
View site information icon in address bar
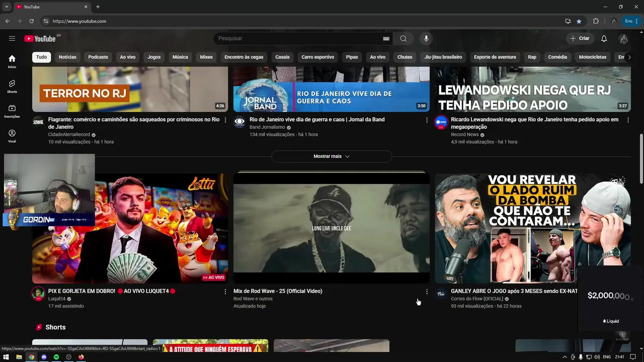tap(46, 21)
